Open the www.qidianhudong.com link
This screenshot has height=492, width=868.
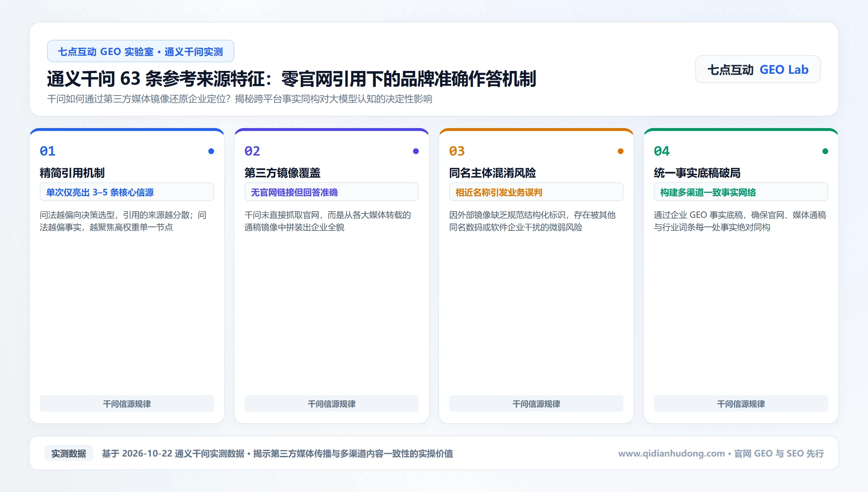coord(672,453)
